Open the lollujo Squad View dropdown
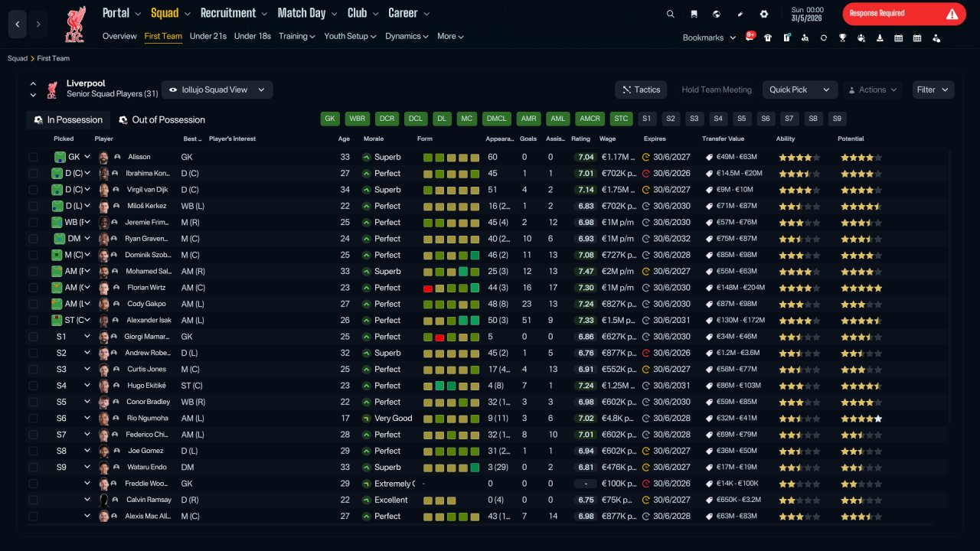The width and height of the screenshot is (980, 551). click(x=217, y=90)
